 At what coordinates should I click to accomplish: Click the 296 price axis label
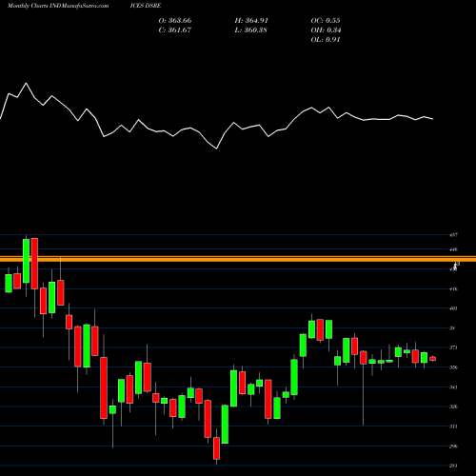point(454,446)
